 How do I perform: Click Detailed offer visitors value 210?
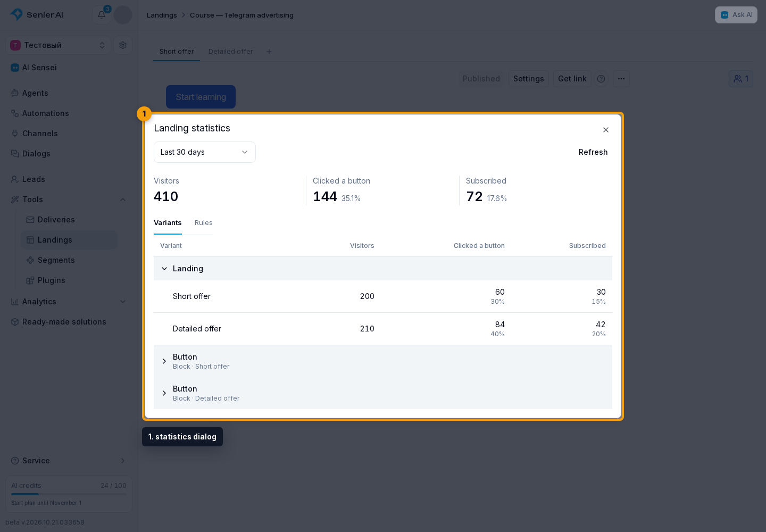pyautogui.click(x=367, y=329)
